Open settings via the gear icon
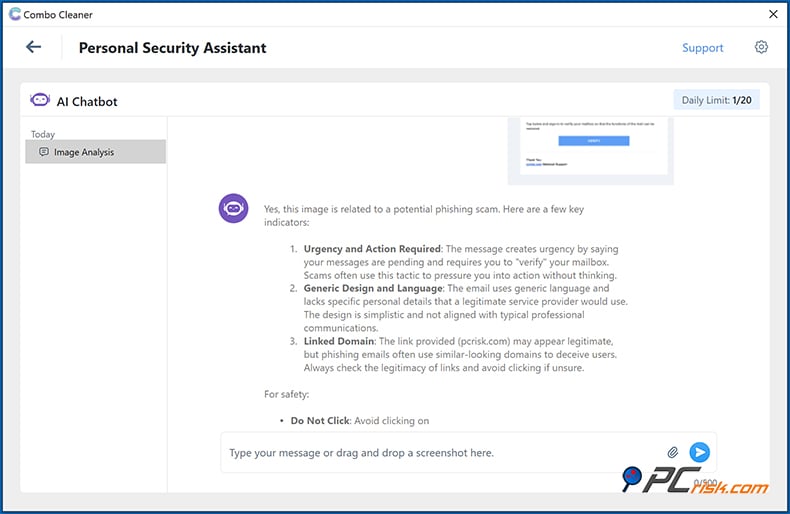The height and width of the screenshot is (514, 790). 761,47
